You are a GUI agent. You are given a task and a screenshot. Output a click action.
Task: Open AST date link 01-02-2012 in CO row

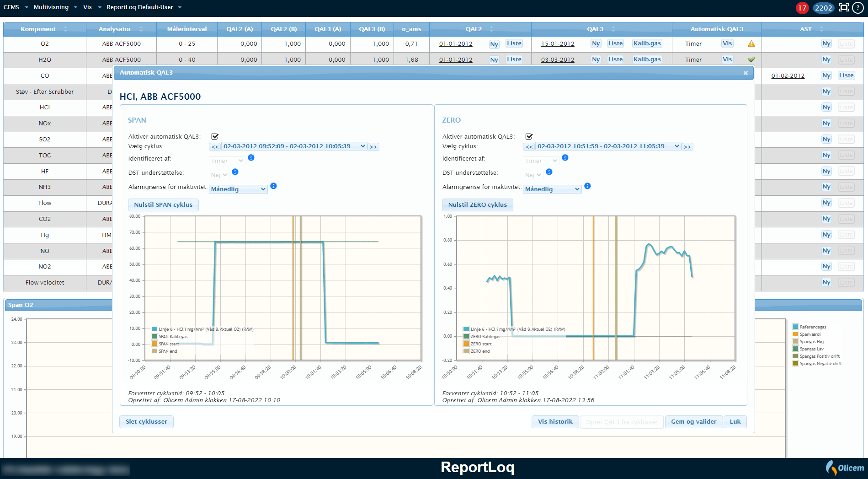[788, 76]
